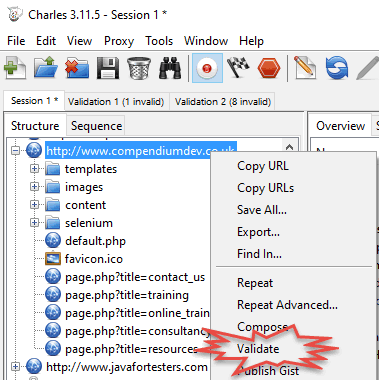379x380 pixels.
Task: Select page.php?title=resources request
Action: (132, 349)
